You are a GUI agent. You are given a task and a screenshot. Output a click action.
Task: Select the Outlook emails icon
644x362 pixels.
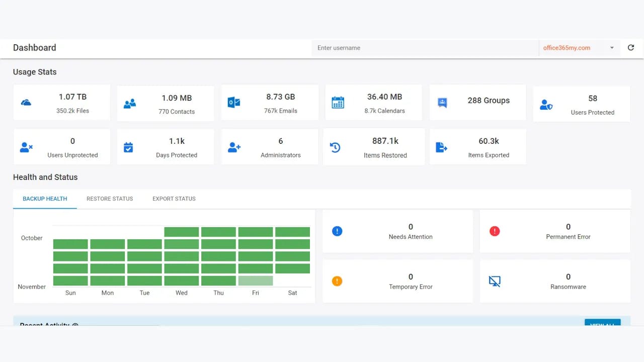pyautogui.click(x=234, y=102)
